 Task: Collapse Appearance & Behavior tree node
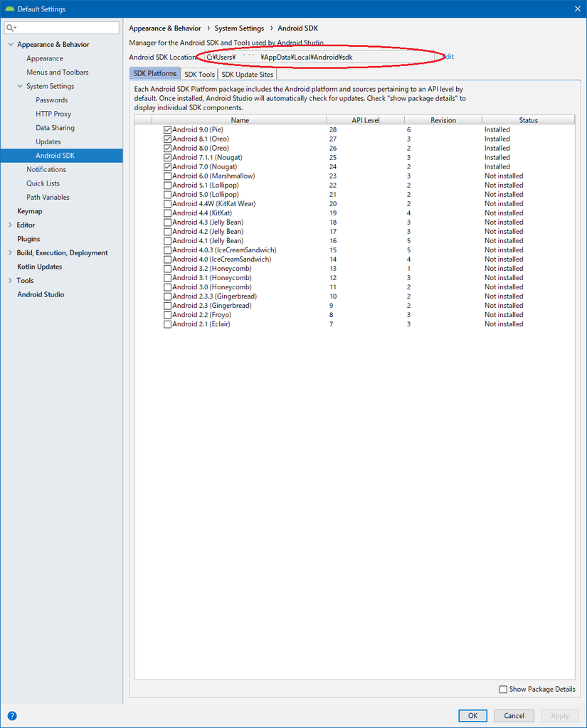point(10,45)
